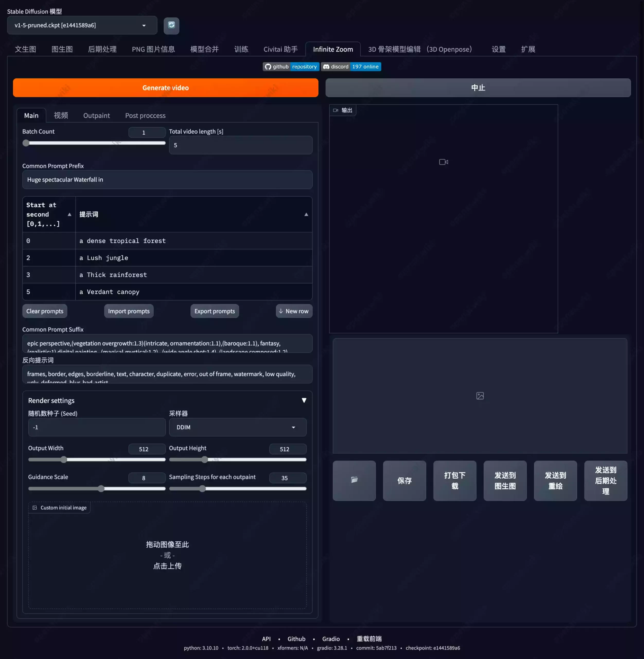Screen dimensions: 644x659
Task: Click the New row button
Action: click(x=293, y=311)
